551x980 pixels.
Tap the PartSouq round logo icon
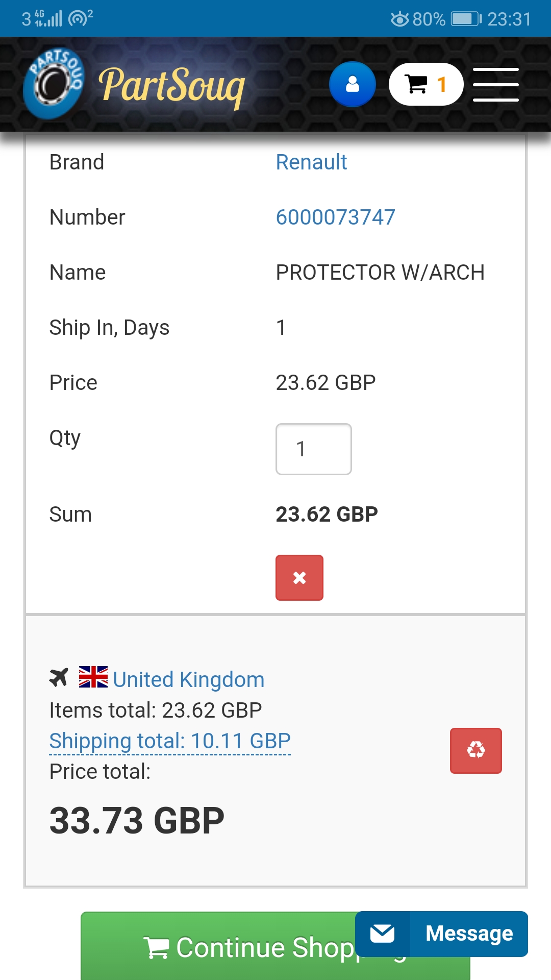point(54,84)
